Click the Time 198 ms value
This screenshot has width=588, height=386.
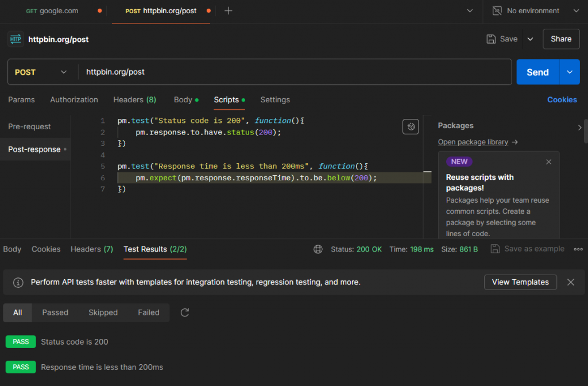click(421, 249)
